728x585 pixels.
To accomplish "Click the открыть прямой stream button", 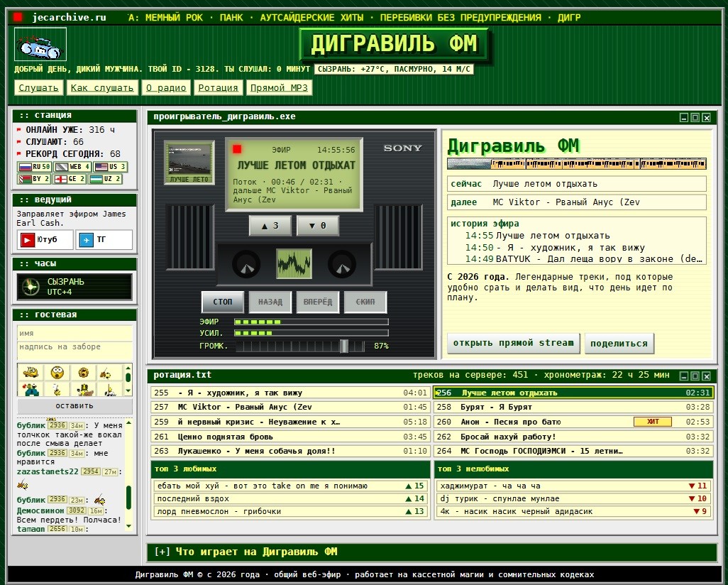I will (514, 344).
